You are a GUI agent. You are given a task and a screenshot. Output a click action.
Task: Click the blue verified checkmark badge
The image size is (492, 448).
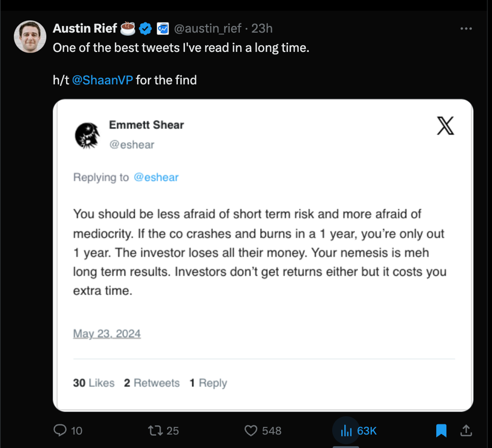coord(145,29)
